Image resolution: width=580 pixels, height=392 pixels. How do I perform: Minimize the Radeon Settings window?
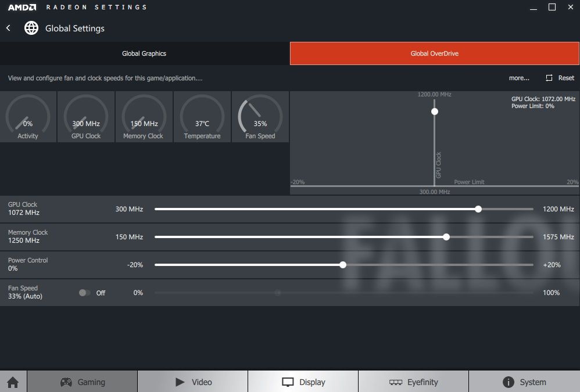[x=533, y=8]
